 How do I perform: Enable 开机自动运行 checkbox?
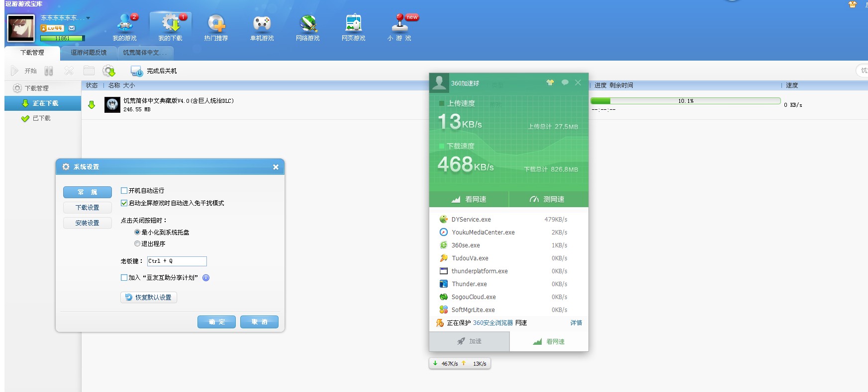[124, 190]
